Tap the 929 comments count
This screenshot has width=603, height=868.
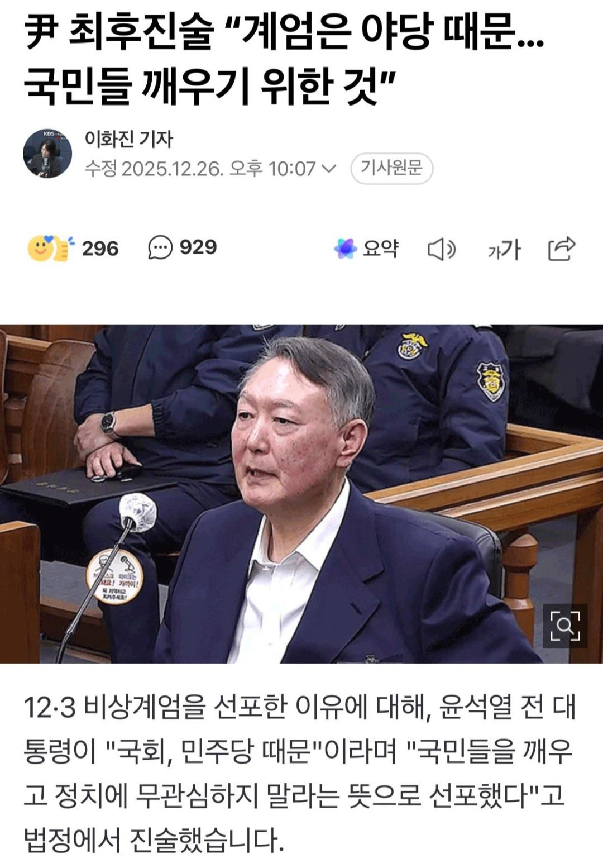tap(198, 247)
